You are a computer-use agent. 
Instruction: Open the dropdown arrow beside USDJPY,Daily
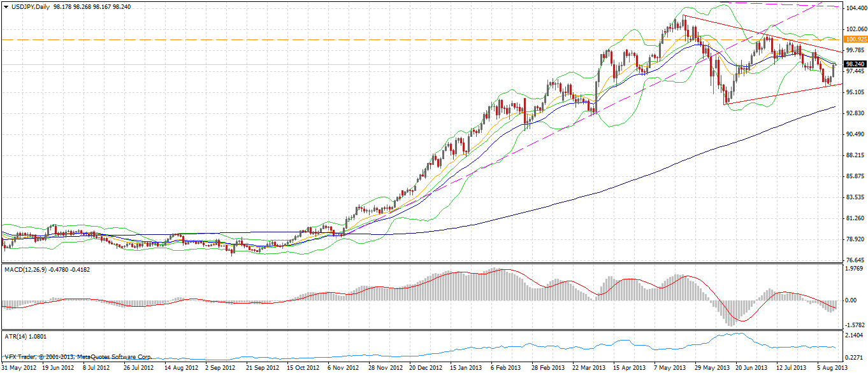[x=6, y=6]
